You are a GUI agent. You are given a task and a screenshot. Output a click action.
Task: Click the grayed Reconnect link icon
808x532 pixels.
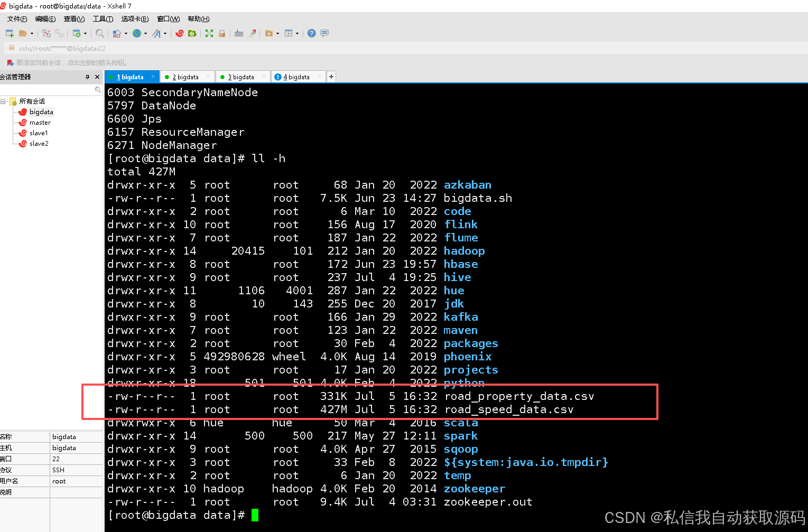59,33
